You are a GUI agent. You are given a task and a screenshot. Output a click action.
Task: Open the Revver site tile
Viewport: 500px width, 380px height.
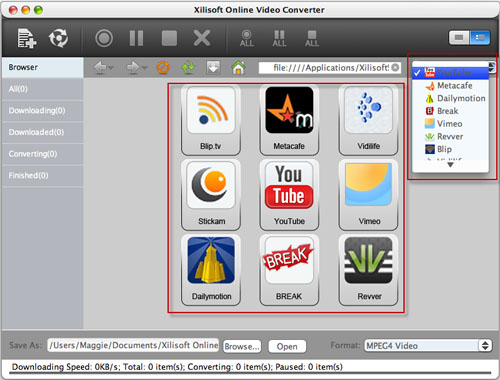point(368,270)
